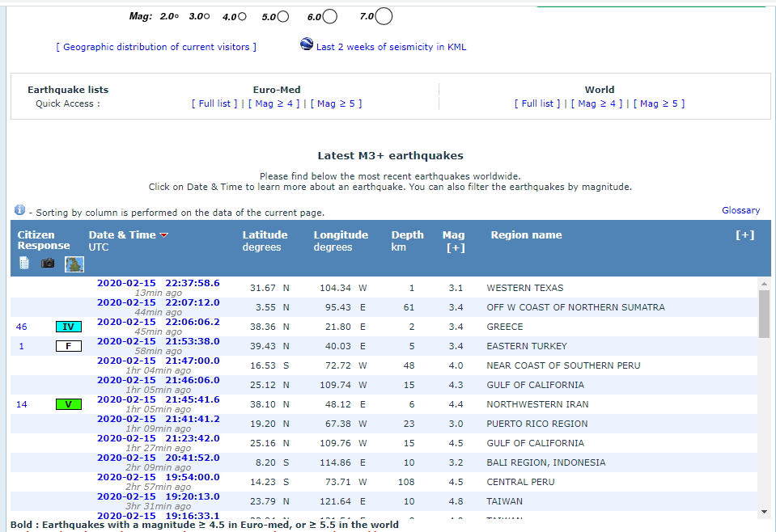Open the 19:20:13.0 Taiwan earthquake
Viewport: 776px width, 532px height.
(159, 496)
